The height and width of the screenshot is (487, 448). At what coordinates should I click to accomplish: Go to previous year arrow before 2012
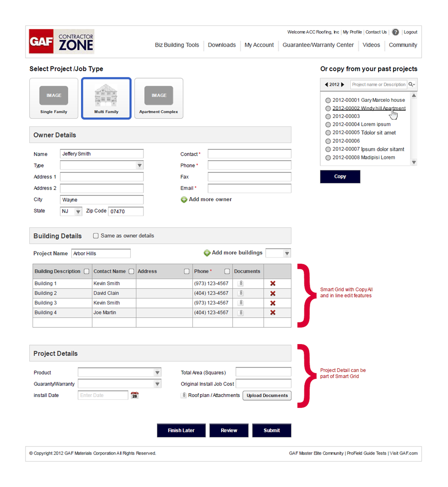326,85
